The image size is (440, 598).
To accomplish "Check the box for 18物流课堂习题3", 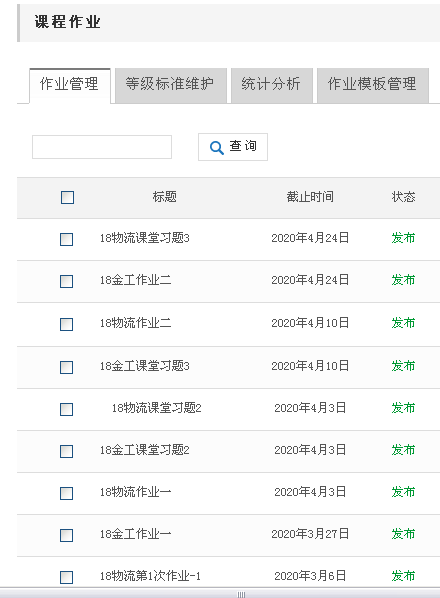I will point(67,240).
